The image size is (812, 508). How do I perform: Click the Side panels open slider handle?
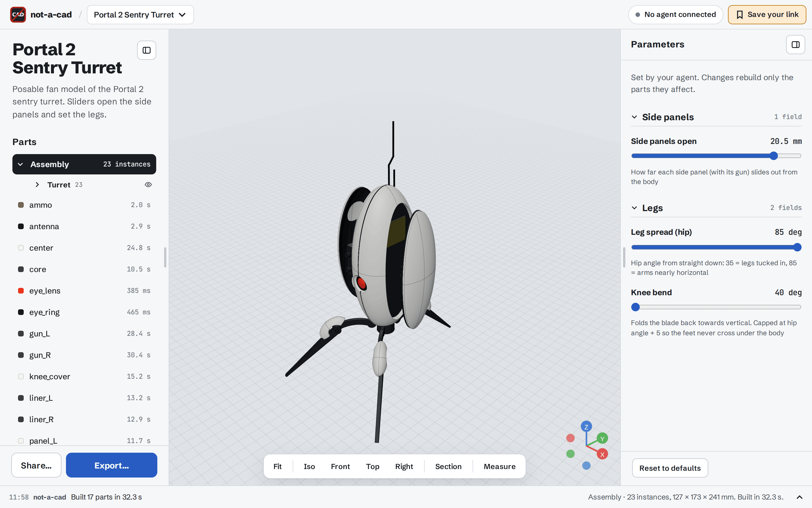tap(774, 156)
